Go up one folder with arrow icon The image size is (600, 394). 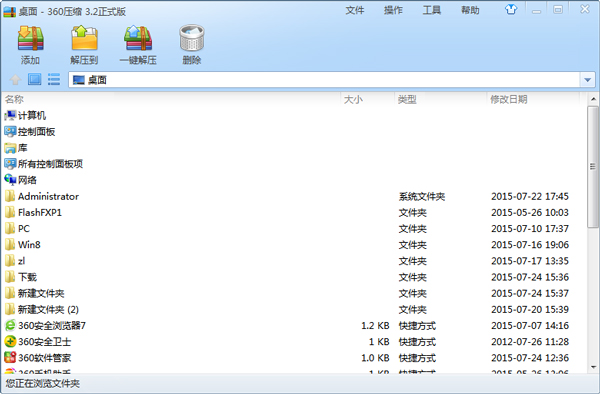point(15,80)
